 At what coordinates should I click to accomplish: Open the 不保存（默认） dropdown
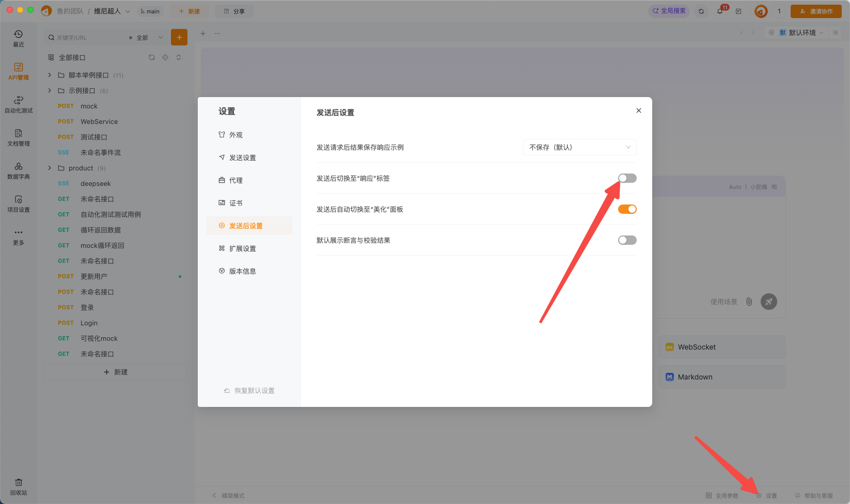tap(579, 147)
